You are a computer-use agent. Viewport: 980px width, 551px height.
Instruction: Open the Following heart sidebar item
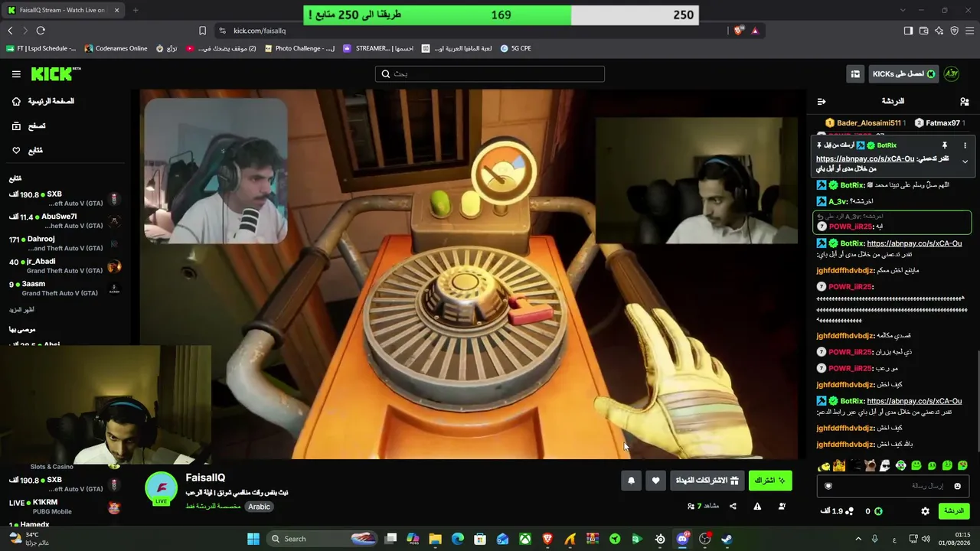coord(28,150)
